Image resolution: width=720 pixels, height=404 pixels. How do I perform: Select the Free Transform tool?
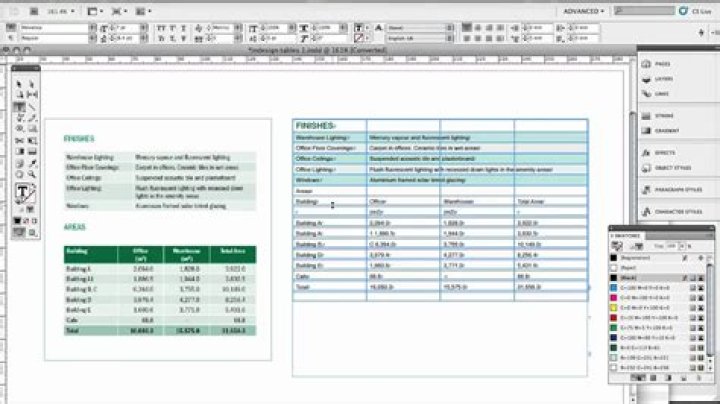[x=32, y=140]
